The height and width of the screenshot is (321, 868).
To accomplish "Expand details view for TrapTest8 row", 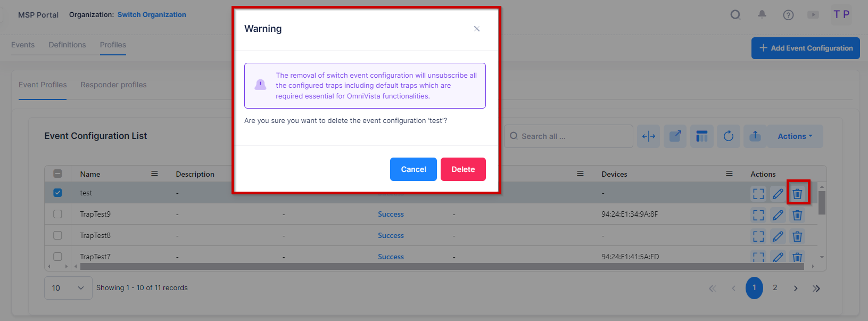I will 758,236.
